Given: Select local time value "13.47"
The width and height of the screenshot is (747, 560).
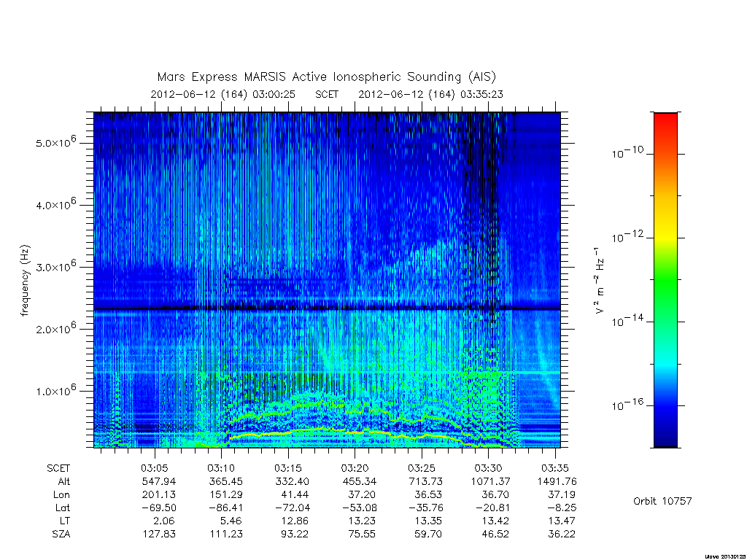Looking at the screenshot, I should click(562, 521).
